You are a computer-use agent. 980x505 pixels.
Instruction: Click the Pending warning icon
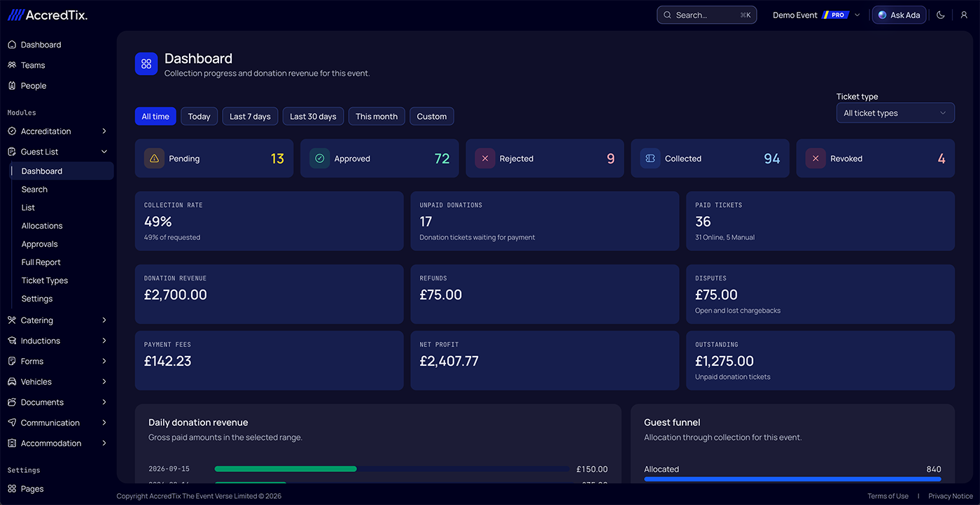154,159
